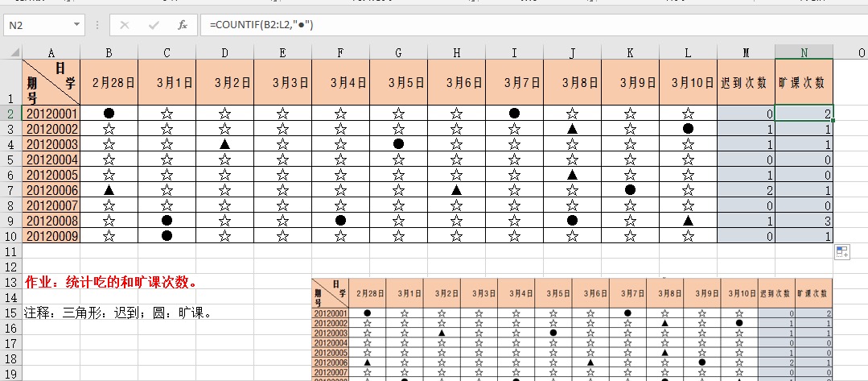
Task: Select column M header
Action: [746, 52]
